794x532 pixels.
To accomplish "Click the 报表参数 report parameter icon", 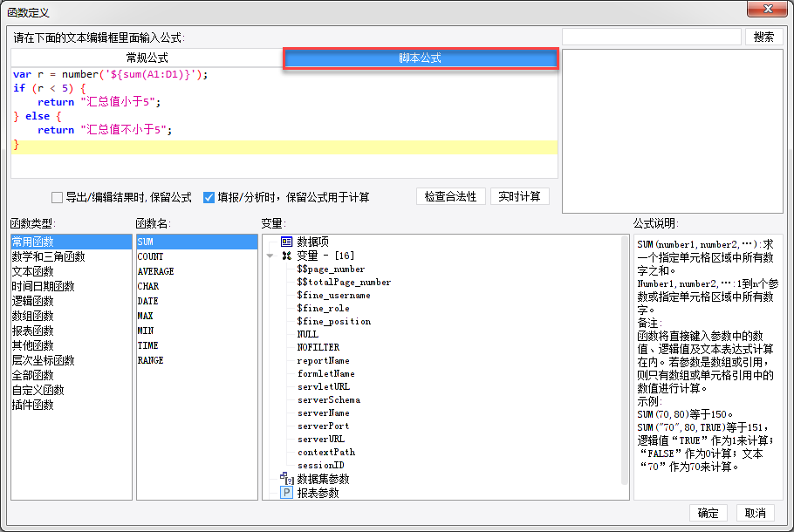I will pos(286,493).
